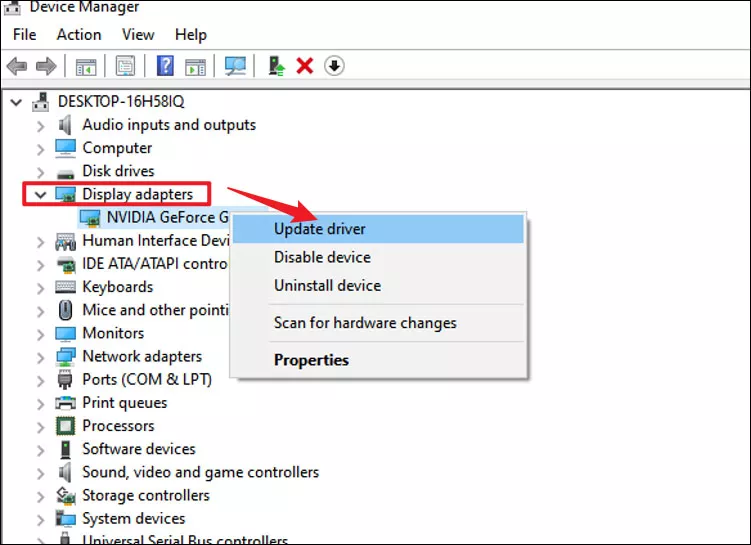Expand the IDE ATA/ATAPI controllers chevron

pos(41,264)
